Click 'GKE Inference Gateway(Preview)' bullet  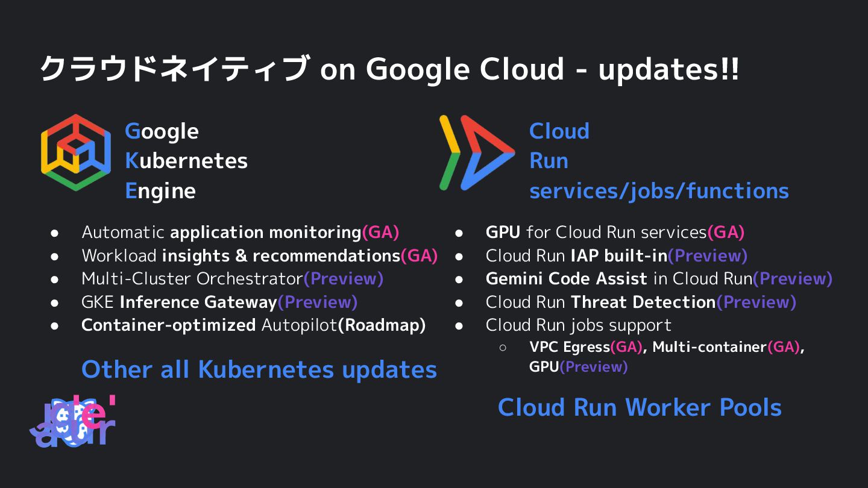(219, 302)
